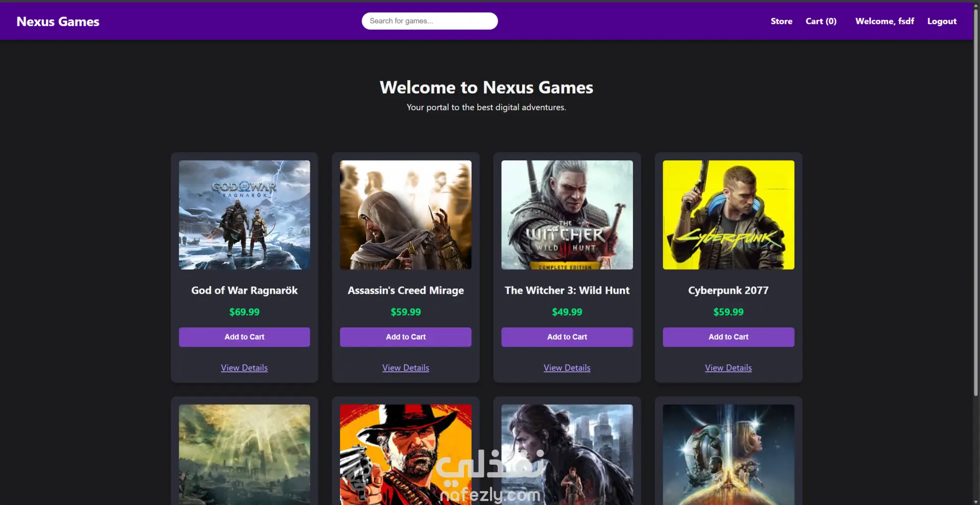The height and width of the screenshot is (505, 980).
Task: Add Assassin's Creed Mirage to cart
Action: (x=406, y=337)
